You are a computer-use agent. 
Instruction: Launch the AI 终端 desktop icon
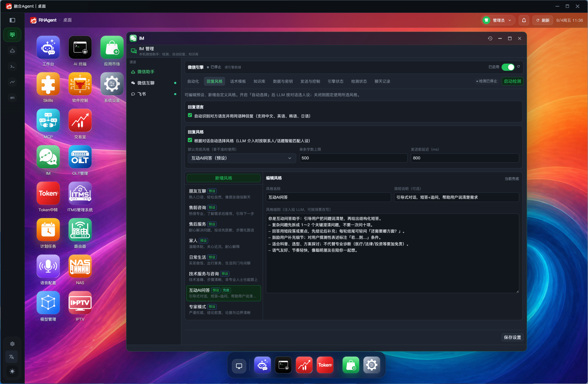coord(80,47)
